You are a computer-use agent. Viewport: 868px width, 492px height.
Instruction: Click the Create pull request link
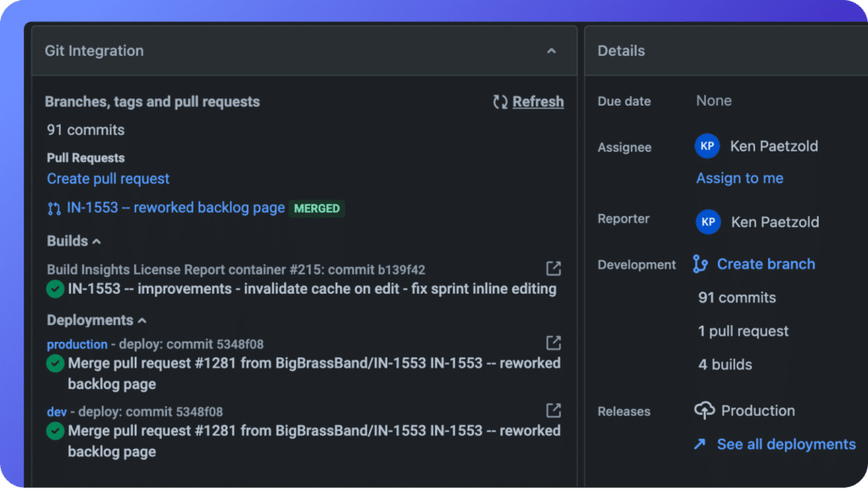108,179
